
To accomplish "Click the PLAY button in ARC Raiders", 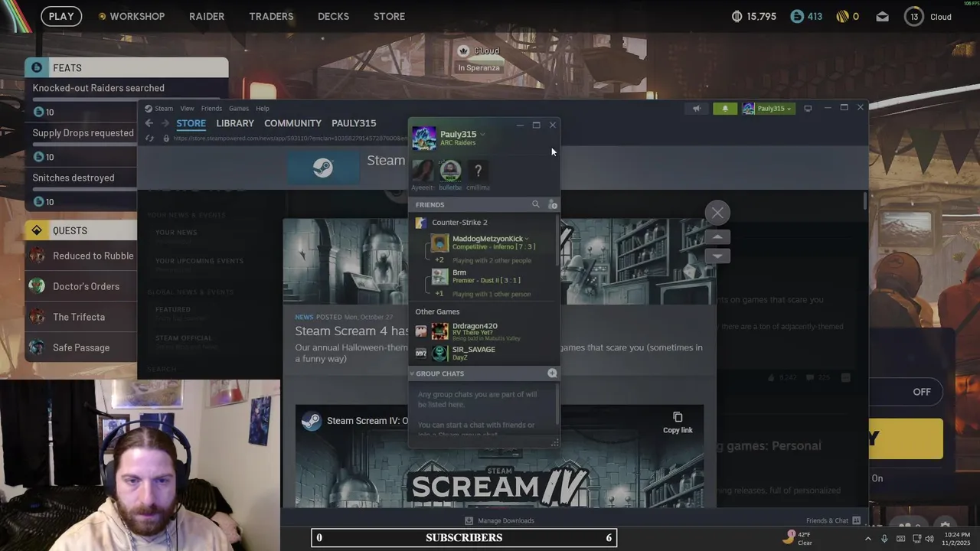I will (x=61, y=16).
